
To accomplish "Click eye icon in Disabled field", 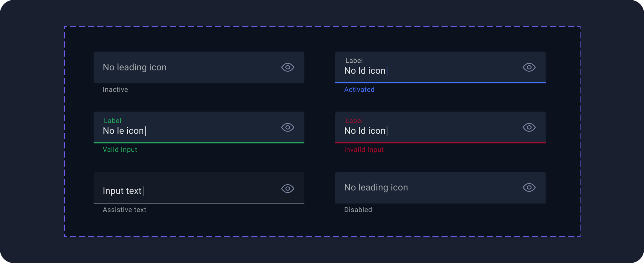I will click(529, 187).
